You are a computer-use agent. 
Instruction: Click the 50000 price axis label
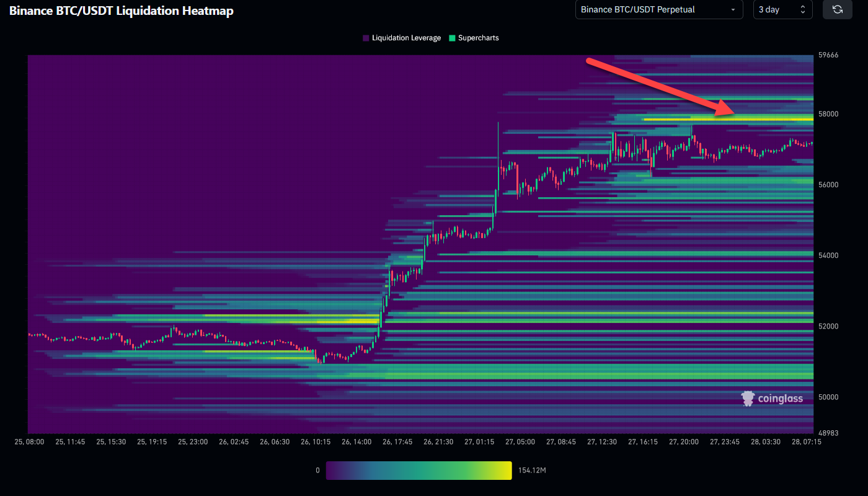pyautogui.click(x=828, y=397)
